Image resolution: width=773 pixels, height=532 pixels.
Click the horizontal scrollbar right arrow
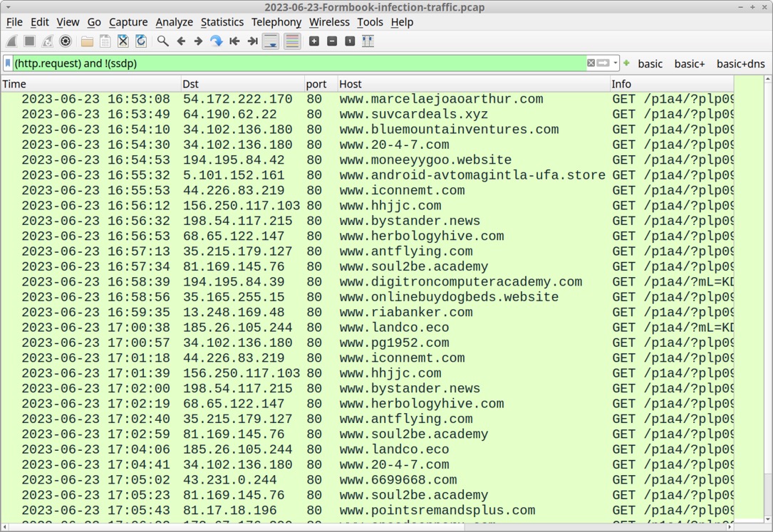pos(730,527)
